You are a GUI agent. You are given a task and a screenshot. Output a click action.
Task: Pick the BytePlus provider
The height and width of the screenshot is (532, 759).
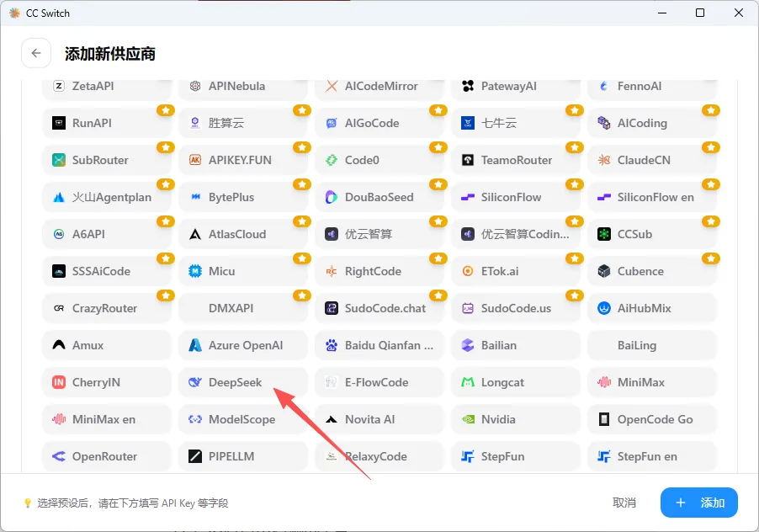(243, 197)
